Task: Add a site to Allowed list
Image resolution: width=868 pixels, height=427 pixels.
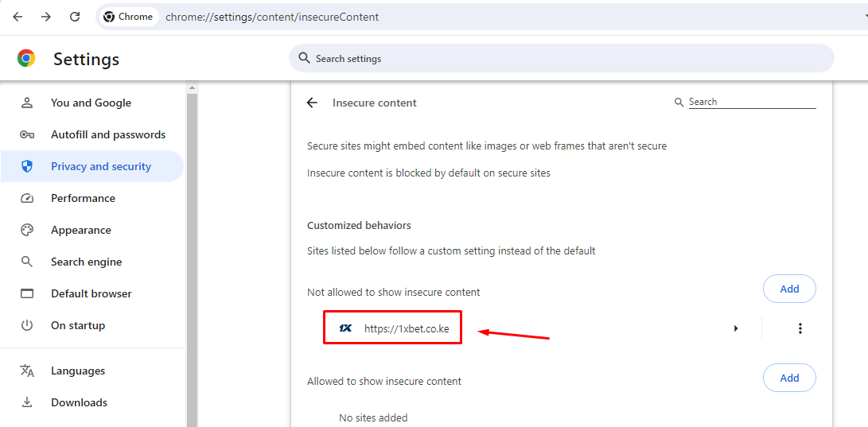Action: pos(789,378)
